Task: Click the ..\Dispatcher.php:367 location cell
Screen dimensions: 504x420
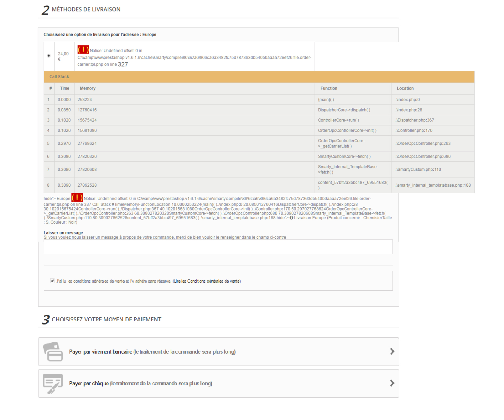Action: [x=433, y=120]
